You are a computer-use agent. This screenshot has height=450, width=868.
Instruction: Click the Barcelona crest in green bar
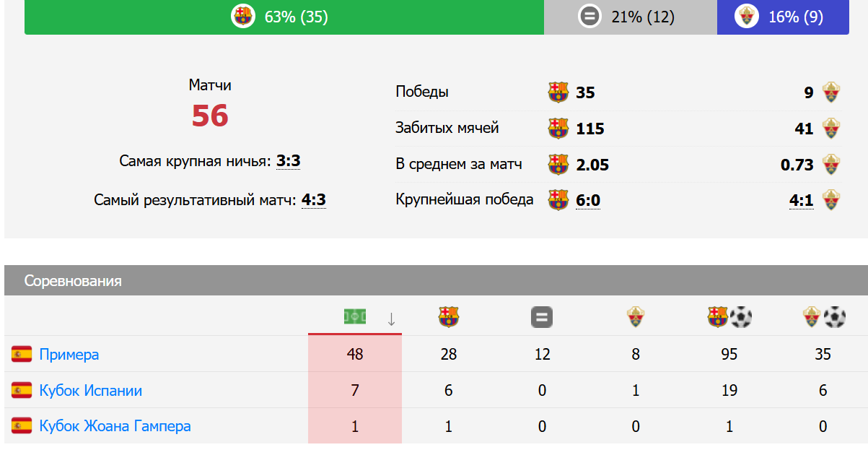click(x=243, y=17)
